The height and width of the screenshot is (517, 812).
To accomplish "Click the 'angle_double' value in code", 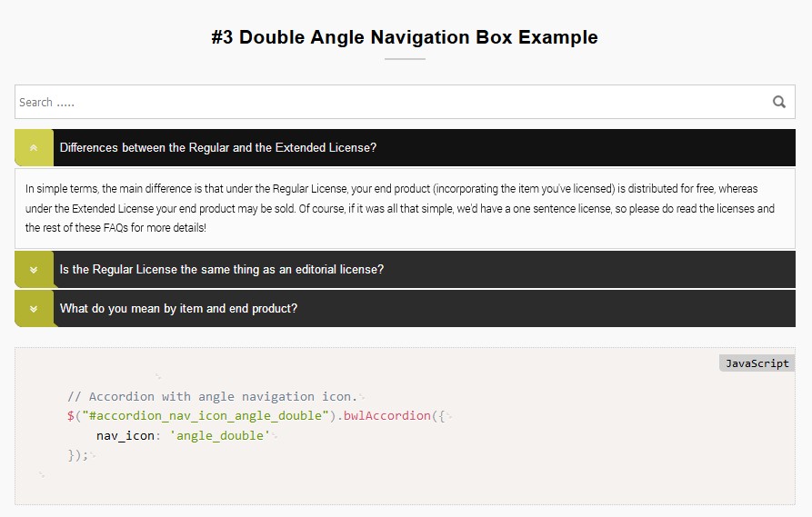I will point(223,436).
